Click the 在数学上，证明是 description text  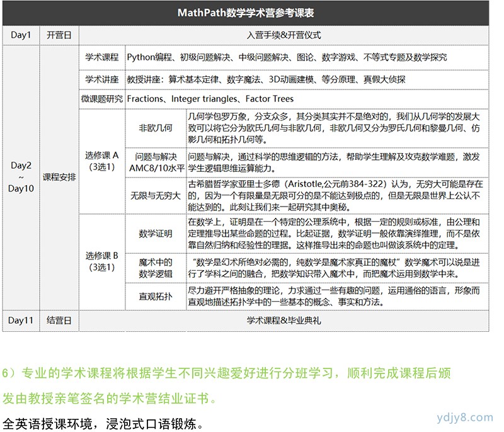click(334, 234)
